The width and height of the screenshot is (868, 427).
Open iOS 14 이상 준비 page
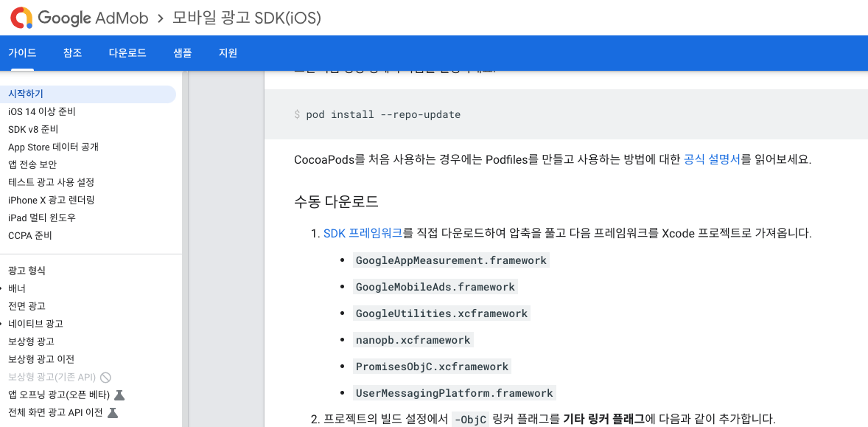coord(42,112)
